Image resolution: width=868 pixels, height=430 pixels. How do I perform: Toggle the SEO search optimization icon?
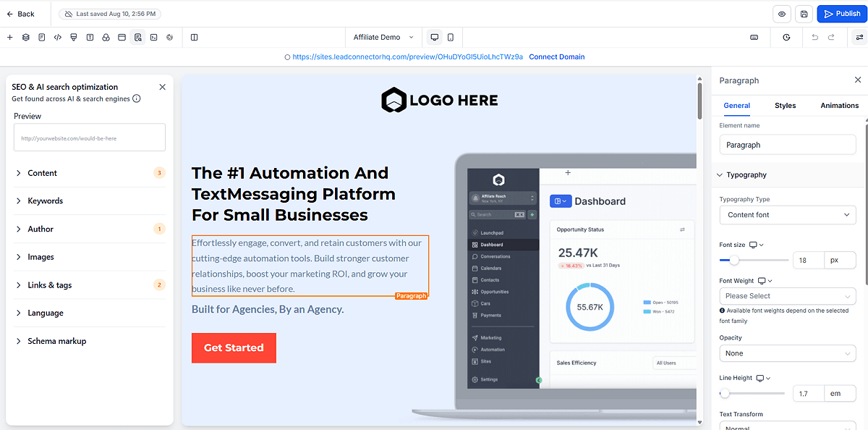pyautogui.click(x=137, y=37)
